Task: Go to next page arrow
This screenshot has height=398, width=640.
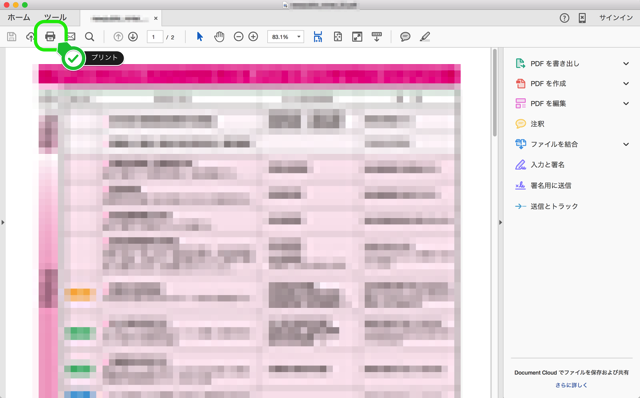Action: 133,37
